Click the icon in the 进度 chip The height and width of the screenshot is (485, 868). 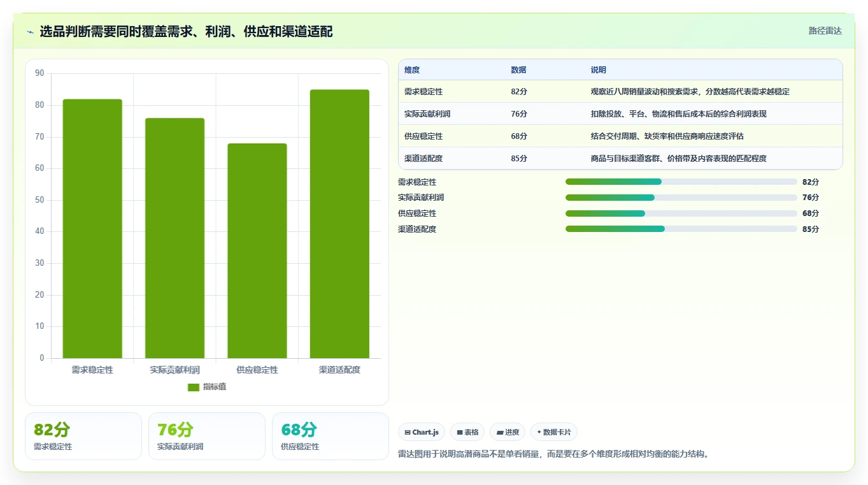[x=499, y=432]
